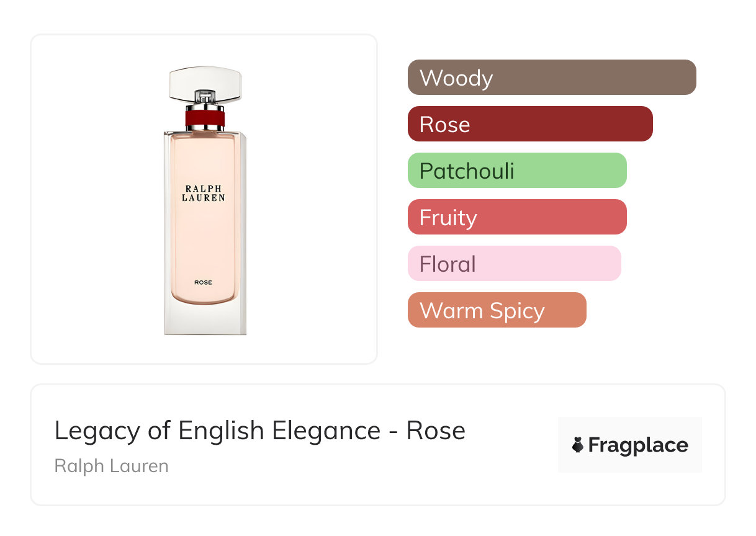This screenshot has height=536, width=756.
Task: Click the word Rose ending the title
Action: pyautogui.click(x=436, y=431)
